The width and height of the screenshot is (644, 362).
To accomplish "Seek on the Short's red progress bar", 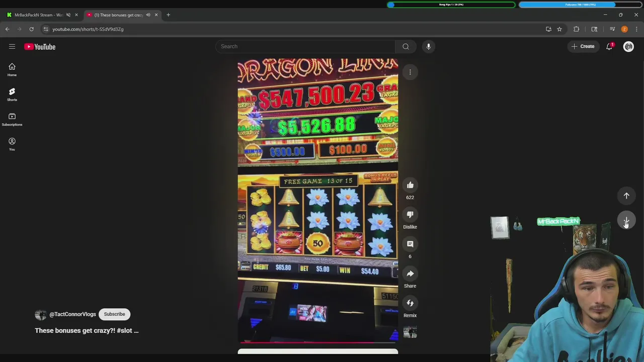I will (318, 343).
